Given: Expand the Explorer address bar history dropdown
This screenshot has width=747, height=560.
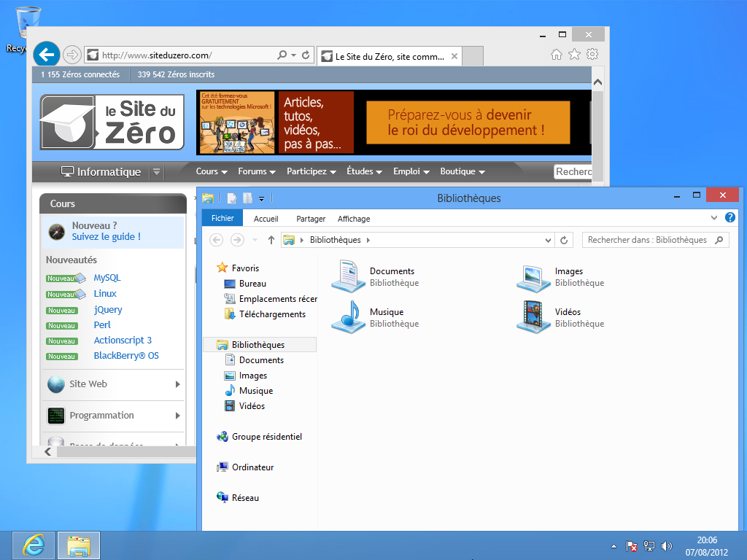Looking at the screenshot, I should [x=549, y=240].
